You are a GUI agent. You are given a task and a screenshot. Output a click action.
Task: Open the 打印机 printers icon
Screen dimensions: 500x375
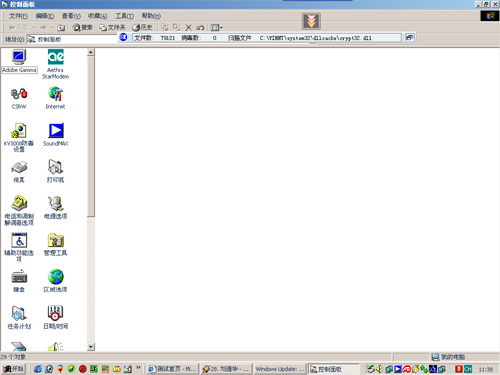coord(55,171)
